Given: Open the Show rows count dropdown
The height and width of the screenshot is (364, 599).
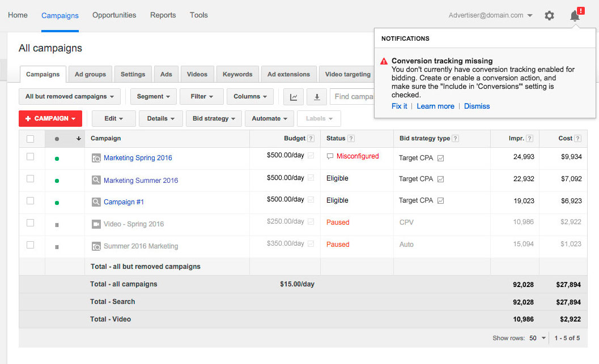Looking at the screenshot, I should coord(538,338).
